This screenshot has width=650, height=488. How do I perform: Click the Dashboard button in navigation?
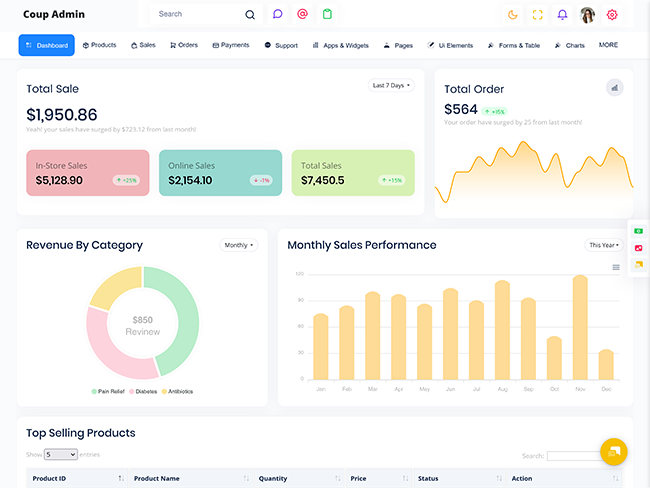coord(47,45)
